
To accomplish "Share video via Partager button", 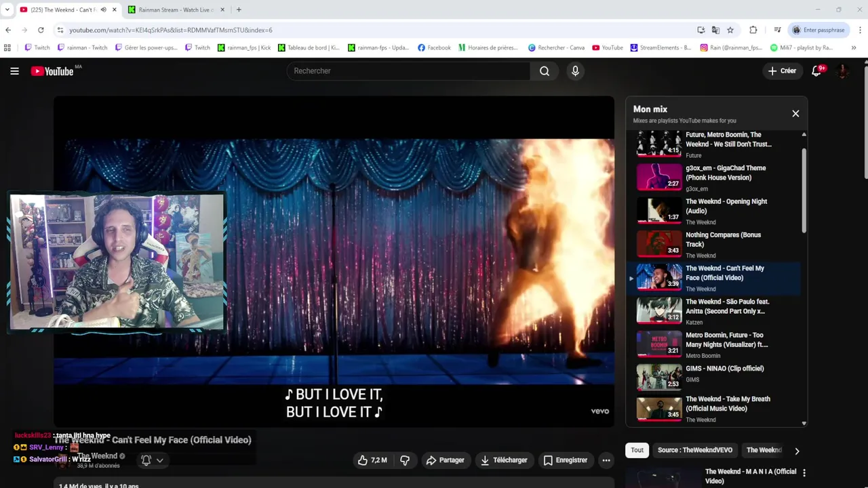I will tap(445, 460).
